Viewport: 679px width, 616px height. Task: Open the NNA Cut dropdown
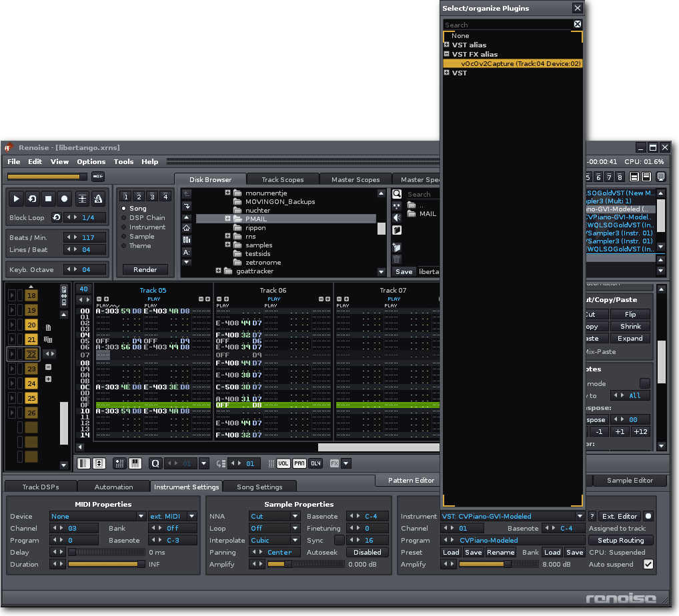[x=274, y=516]
